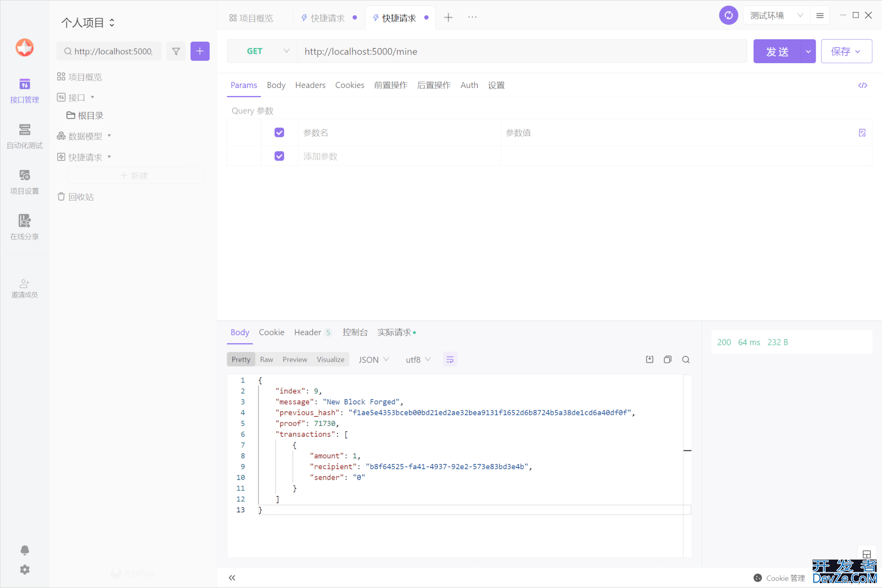Open the response Header tab
The image size is (882, 588).
[x=313, y=332]
